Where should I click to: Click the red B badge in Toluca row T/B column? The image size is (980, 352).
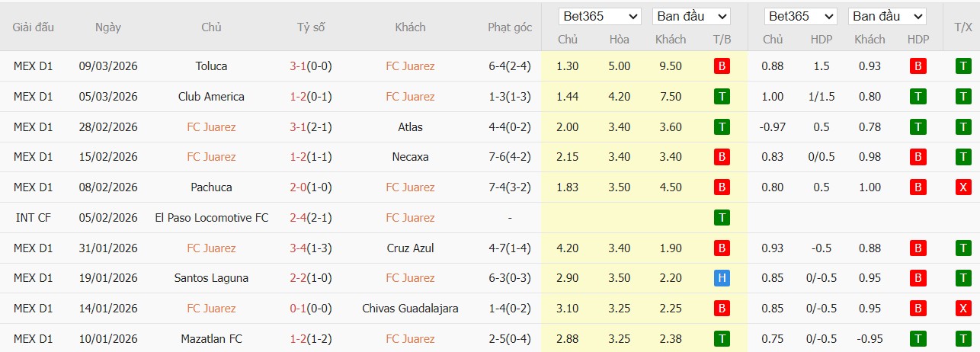pos(722,66)
